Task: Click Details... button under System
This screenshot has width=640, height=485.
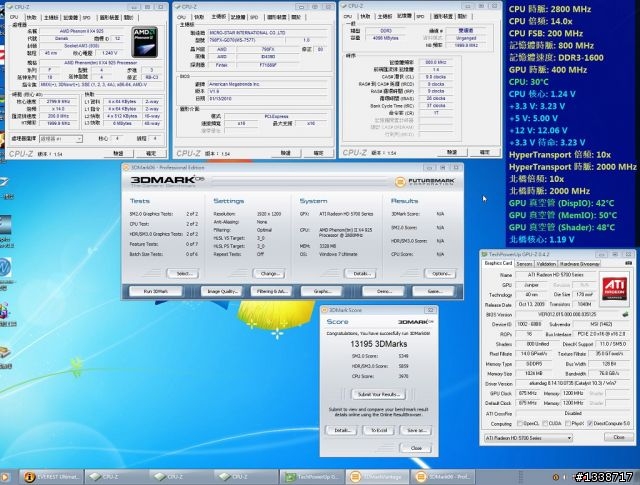Action: point(361,274)
